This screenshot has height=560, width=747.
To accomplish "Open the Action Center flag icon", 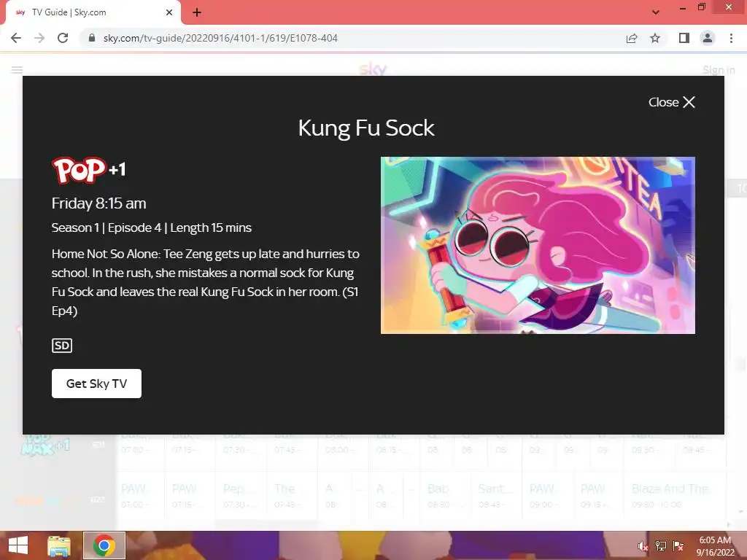I will pos(678,546).
